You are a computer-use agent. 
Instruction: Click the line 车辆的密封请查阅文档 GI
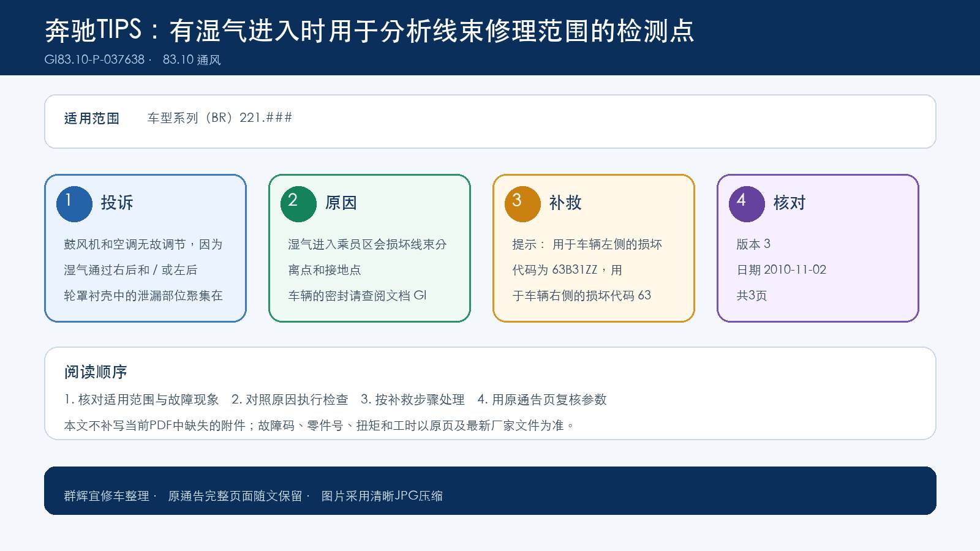coord(358,296)
